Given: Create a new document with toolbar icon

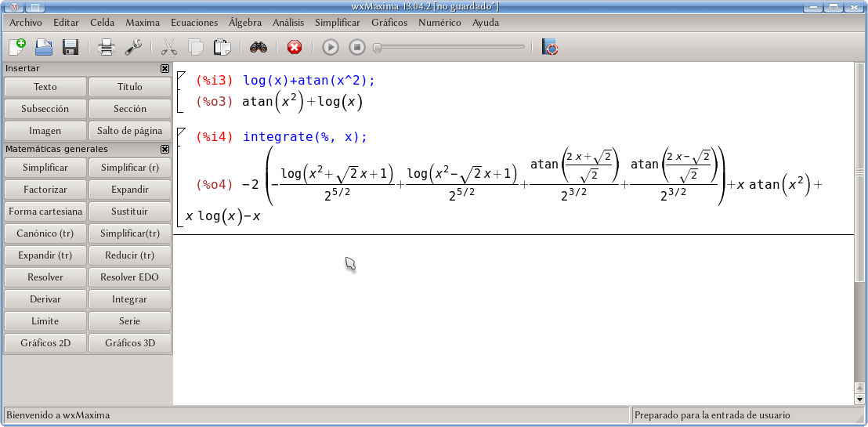Looking at the screenshot, I should click(17, 48).
